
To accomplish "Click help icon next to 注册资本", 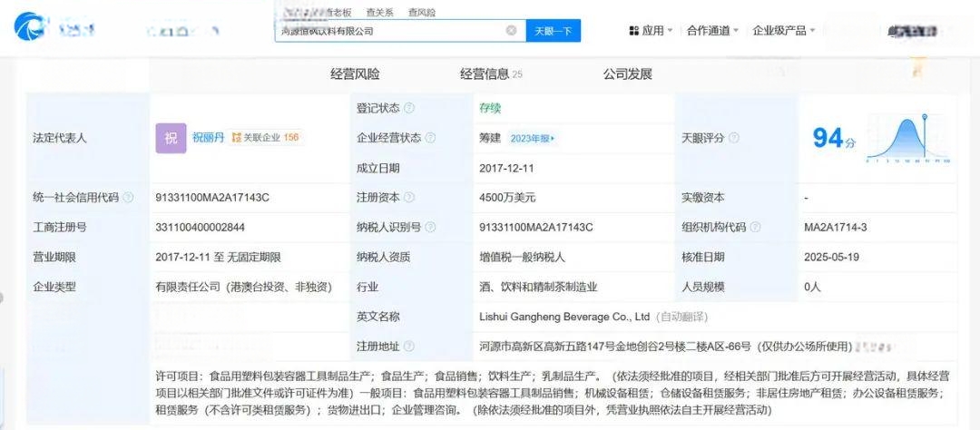I will point(408,198).
